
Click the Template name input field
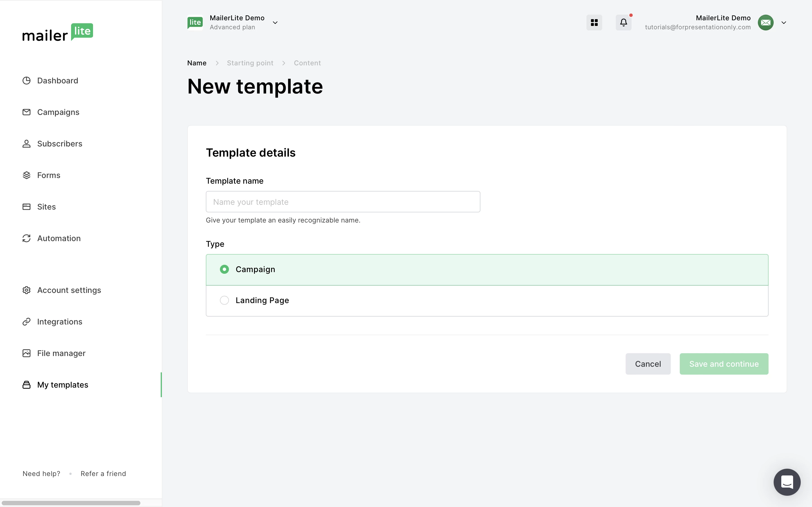click(x=343, y=202)
